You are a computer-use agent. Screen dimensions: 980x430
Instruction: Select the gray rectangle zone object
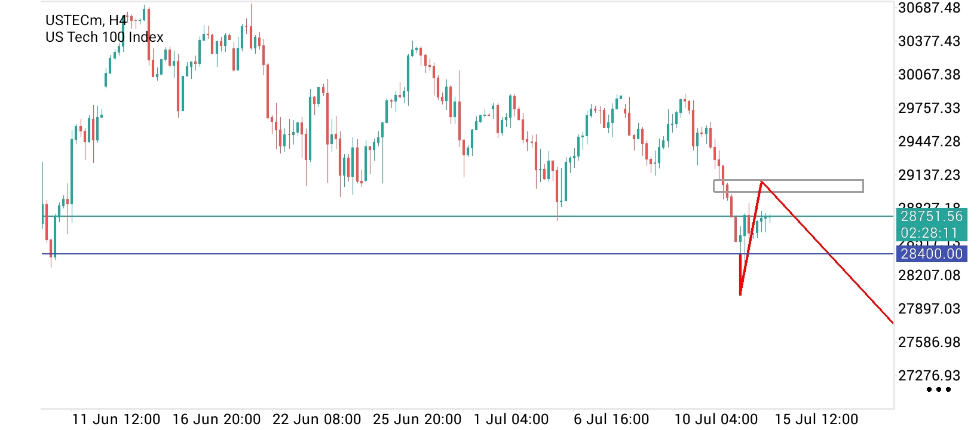click(x=788, y=186)
